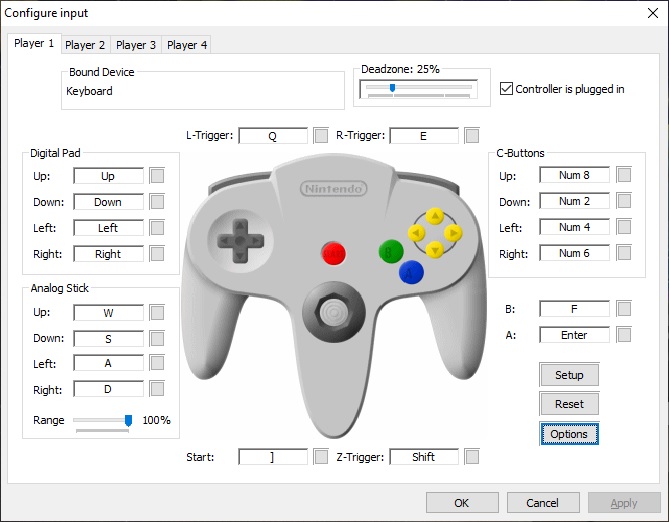Image resolution: width=669 pixels, height=522 pixels.
Task: Click the Reset button
Action: point(569,404)
